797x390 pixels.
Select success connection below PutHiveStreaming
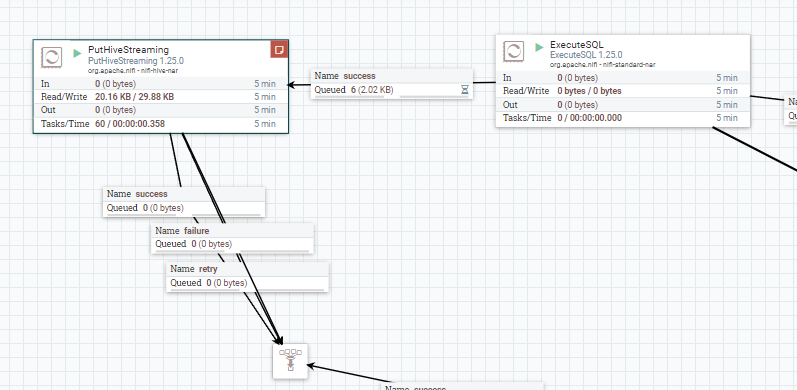(x=184, y=201)
